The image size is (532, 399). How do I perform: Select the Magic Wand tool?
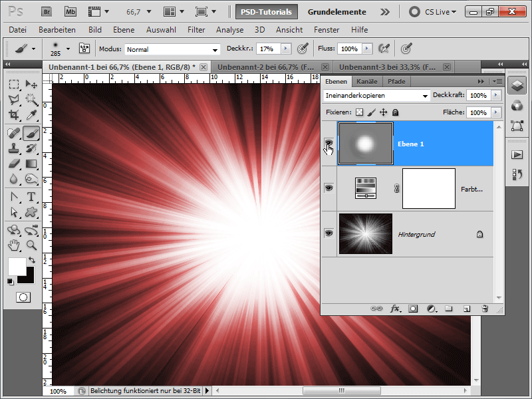(x=31, y=99)
